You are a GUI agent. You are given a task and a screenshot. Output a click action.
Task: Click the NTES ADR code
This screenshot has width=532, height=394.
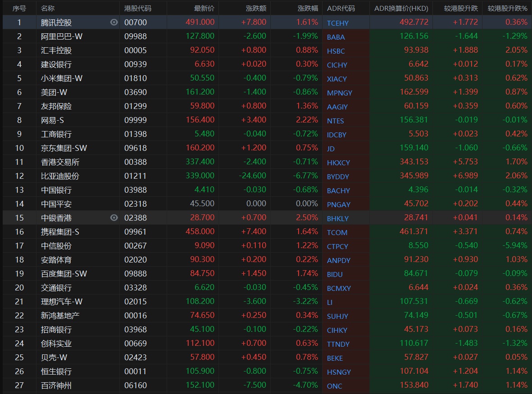(336, 121)
